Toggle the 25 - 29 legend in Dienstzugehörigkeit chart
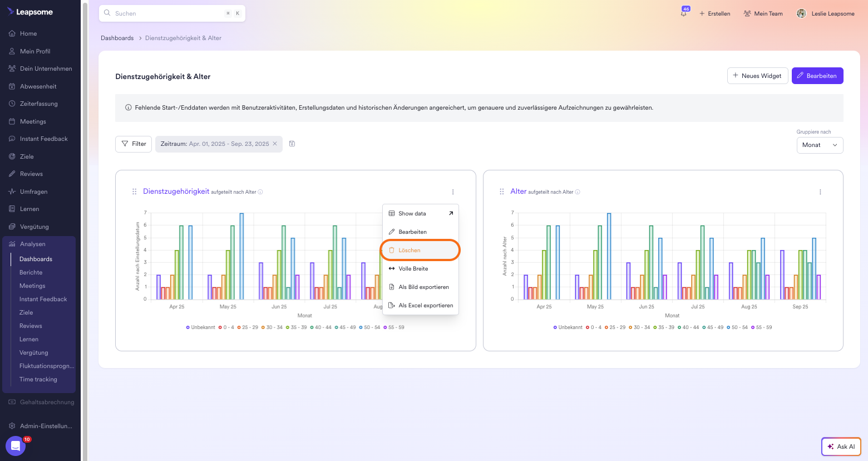Screen dimensions: 868x461 (248, 327)
